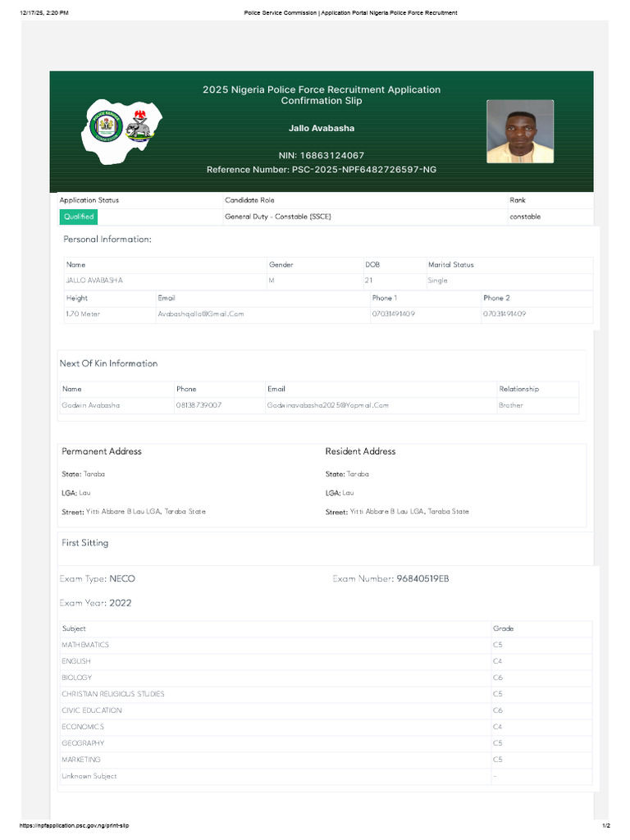The image size is (630, 840).
Task: Click the Resident Address street line
Action: click(x=398, y=512)
